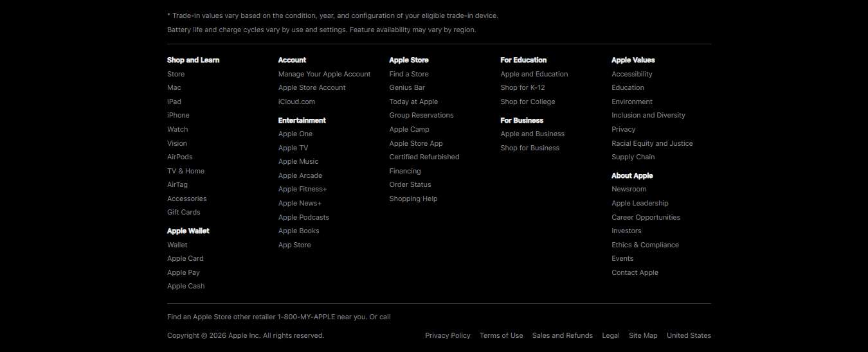Visit the Site Map link
The height and width of the screenshot is (352, 868).
click(642, 335)
